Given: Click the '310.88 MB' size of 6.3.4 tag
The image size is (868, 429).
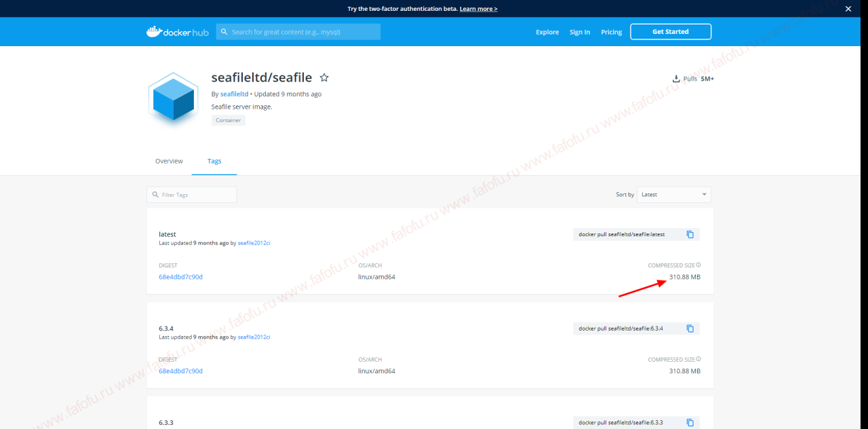Looking at the screenshot, I should click(685, 371).
